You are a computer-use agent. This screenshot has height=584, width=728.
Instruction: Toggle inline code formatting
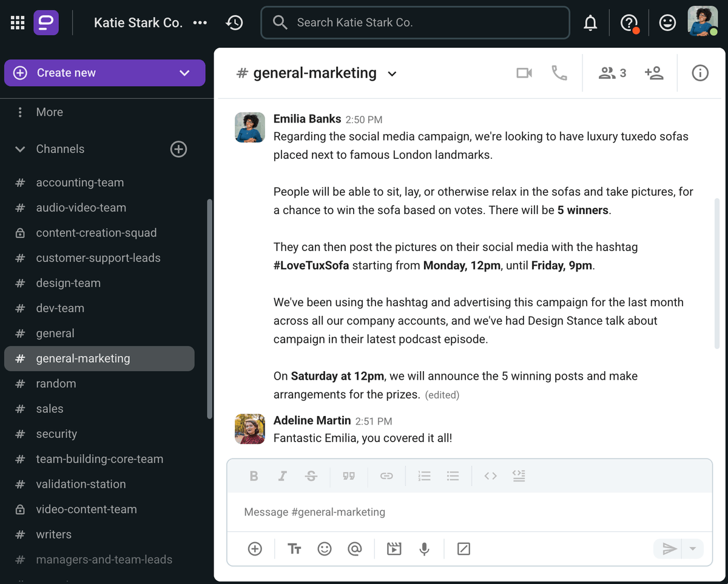490,476
